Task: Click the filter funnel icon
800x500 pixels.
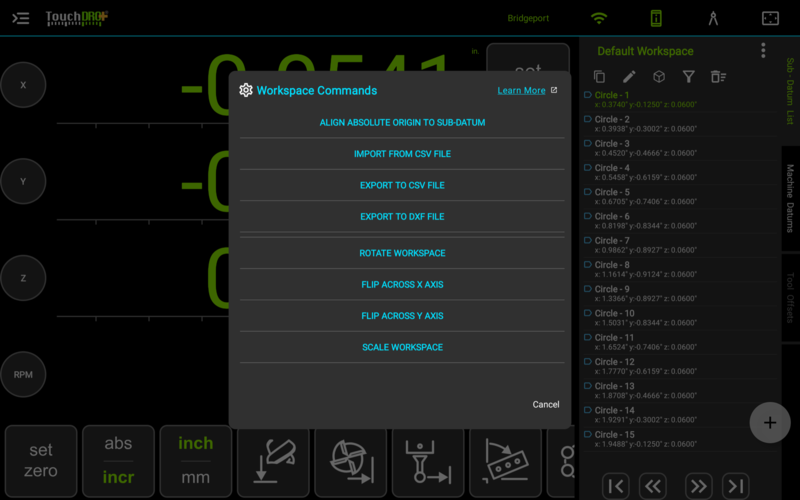Action: [x=689, y=77]
